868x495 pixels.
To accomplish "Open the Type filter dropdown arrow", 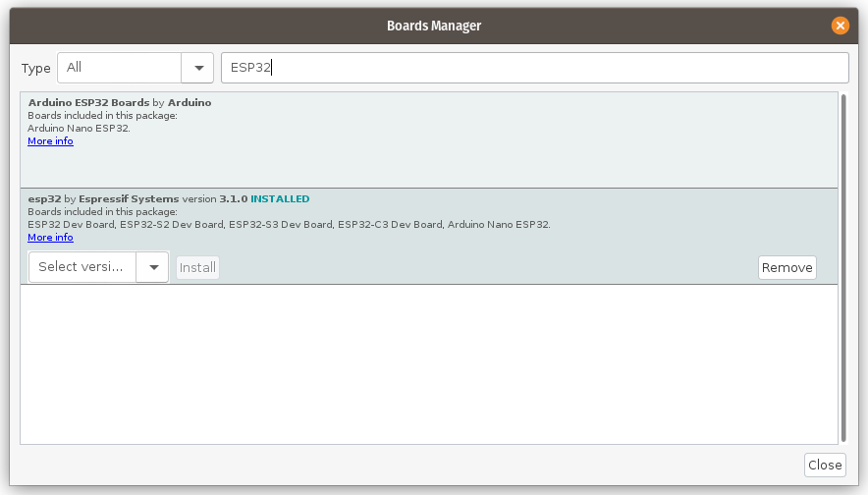I will click(197, 68).
